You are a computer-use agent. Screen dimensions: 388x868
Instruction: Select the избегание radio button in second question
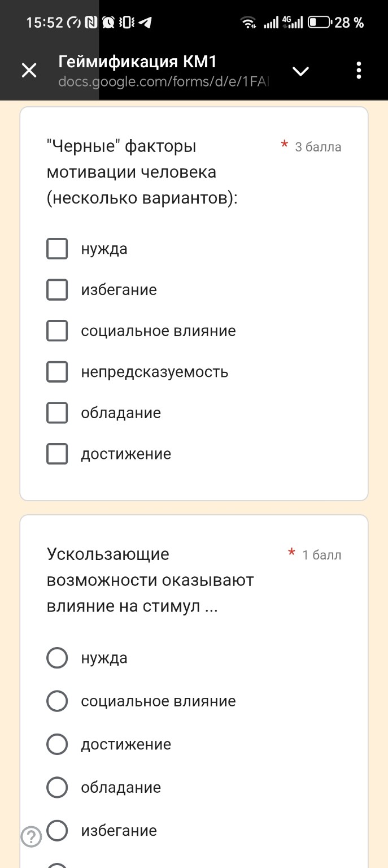(x=57, y=831)
